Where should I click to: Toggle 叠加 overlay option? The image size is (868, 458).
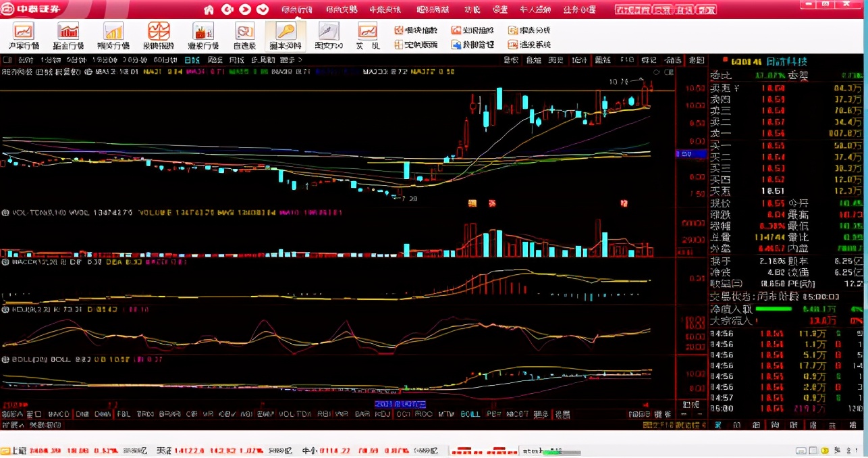point(533,60)
